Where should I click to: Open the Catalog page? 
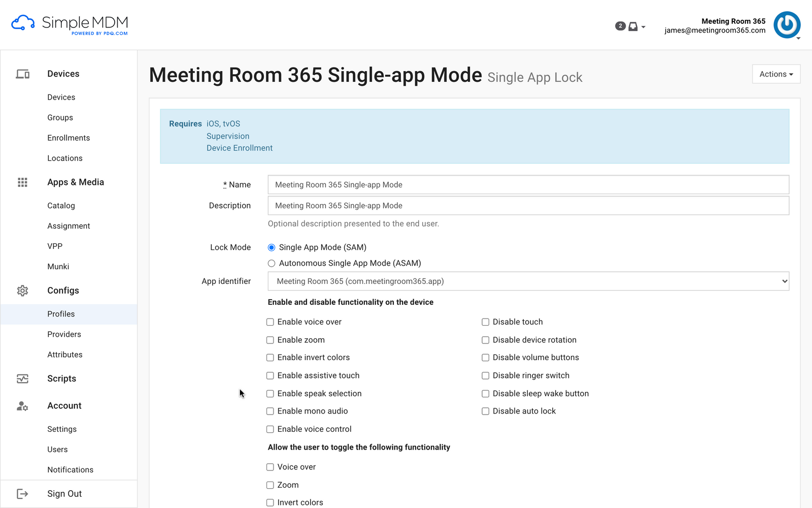click(61, 205)
